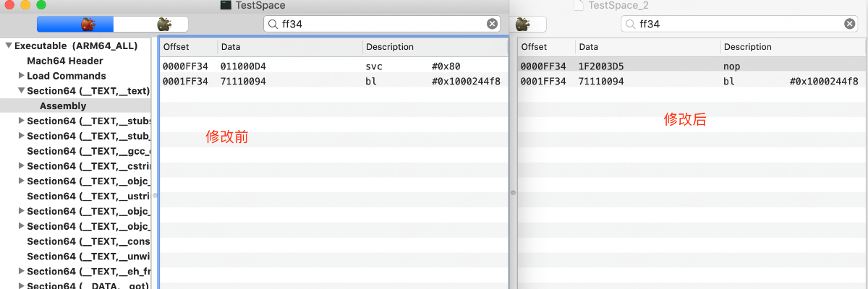Image resolution: width=868 pixels, height=289 pixels.
Task: Collapse the Executable (ARM64_ALL) tree node
Action: [9, 46]
